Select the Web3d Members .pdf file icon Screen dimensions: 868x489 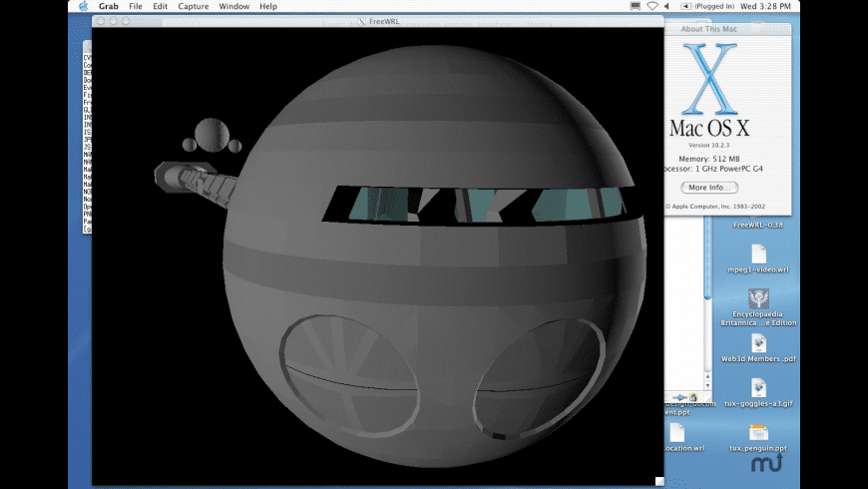tap(758, 343)
